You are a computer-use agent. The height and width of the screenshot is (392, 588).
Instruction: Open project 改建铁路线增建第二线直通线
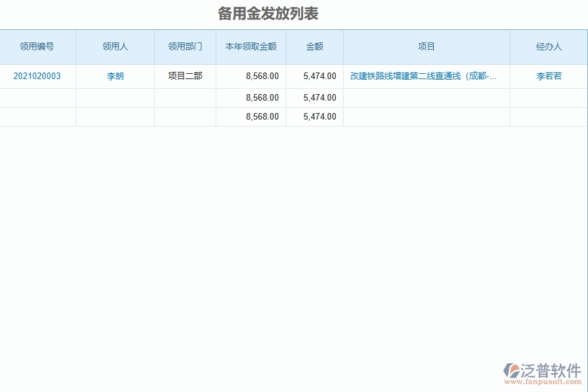click(x=425, y=76)
